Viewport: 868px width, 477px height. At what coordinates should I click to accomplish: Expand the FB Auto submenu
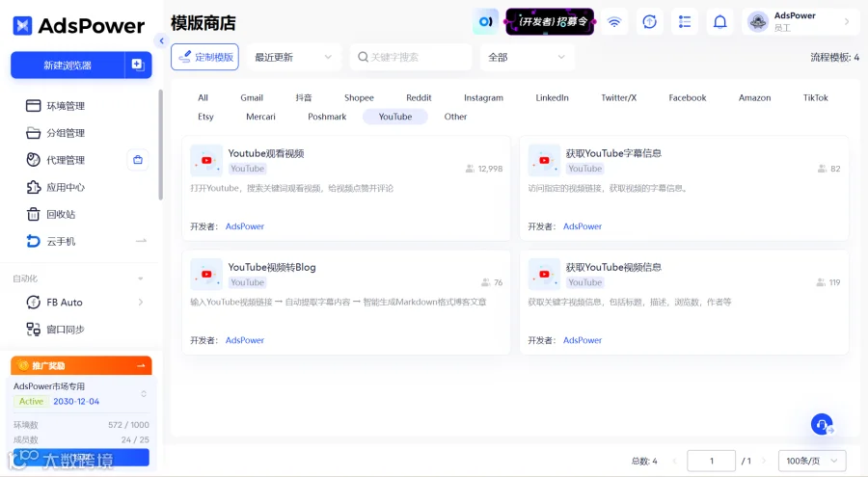(141, 303)
